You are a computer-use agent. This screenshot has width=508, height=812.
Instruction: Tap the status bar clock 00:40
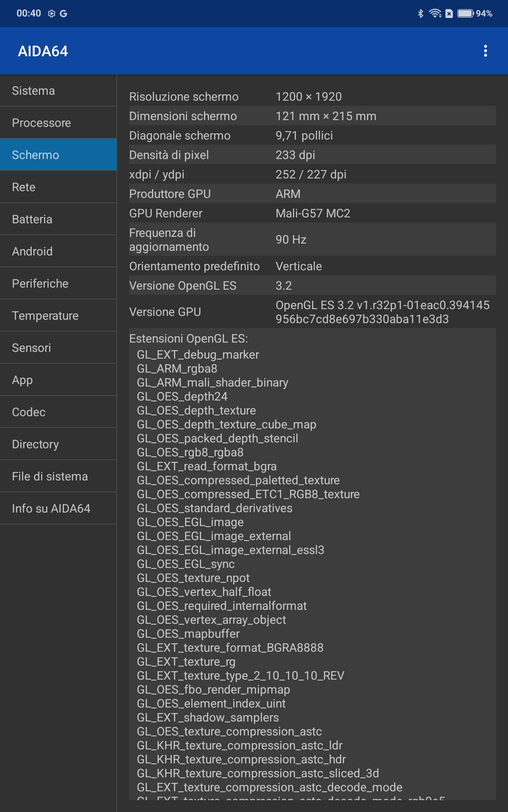point(29,14)
